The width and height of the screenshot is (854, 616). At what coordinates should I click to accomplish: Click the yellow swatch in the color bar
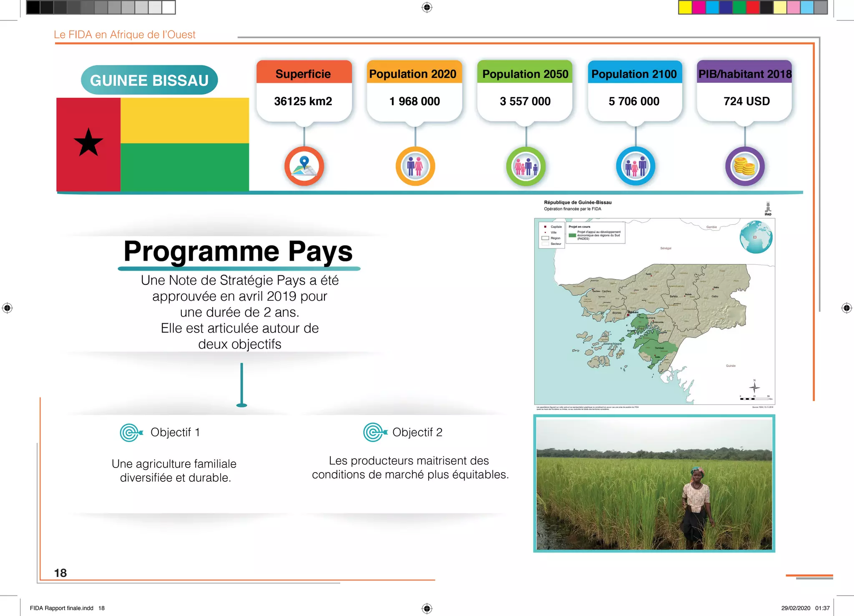685,8
